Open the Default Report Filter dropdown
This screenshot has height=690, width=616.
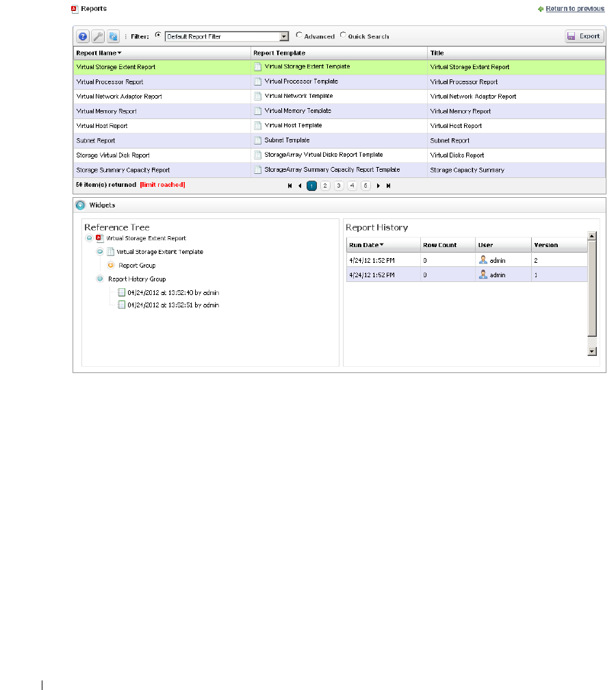(284, 36)
